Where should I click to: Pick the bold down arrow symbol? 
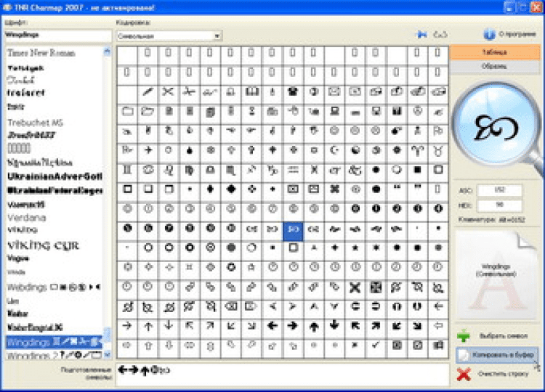[334, 326]
